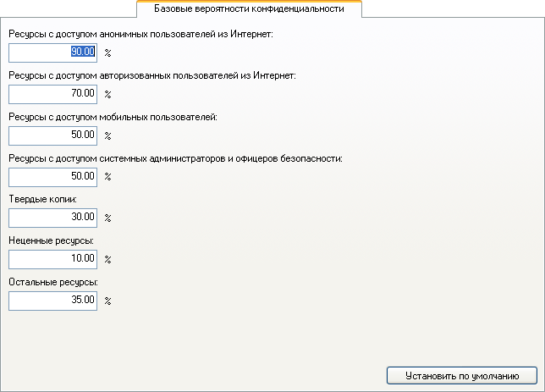Focus the anonymous Internet users field showing 90.00
This screenshot has height=392, width=545.
[52, 52]
